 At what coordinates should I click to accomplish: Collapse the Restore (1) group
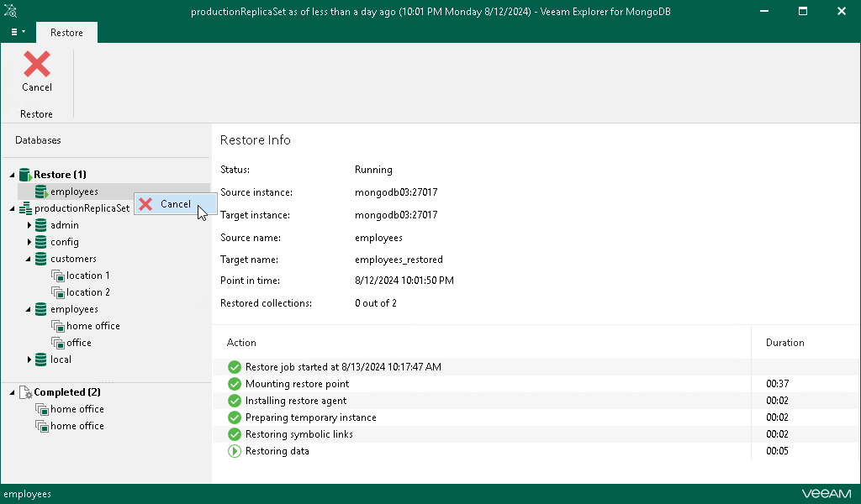[x=12, y=175]
